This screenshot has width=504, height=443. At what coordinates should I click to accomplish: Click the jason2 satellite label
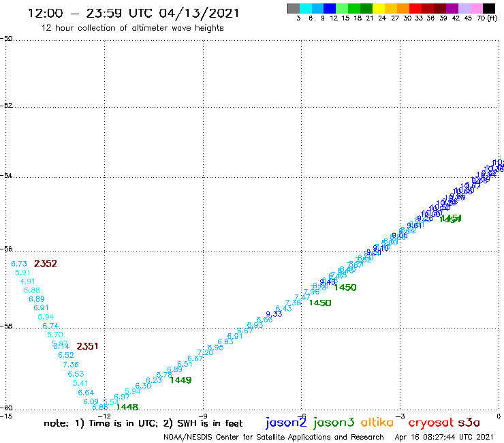pyautogui.click(x=286, y=423)
